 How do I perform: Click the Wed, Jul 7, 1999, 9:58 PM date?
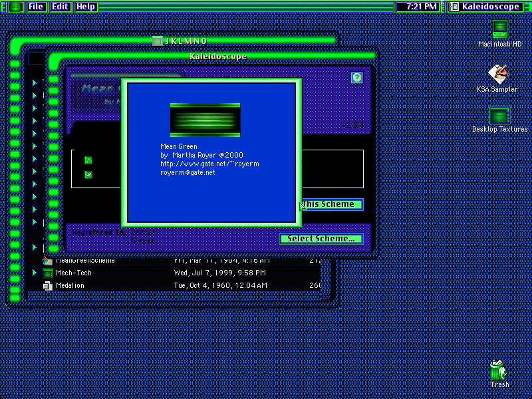tap(220, 273)
